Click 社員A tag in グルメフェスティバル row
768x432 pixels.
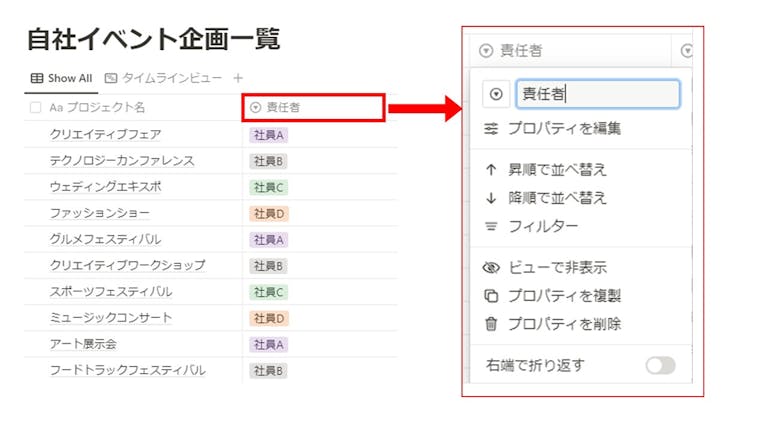tap(268, 240)
